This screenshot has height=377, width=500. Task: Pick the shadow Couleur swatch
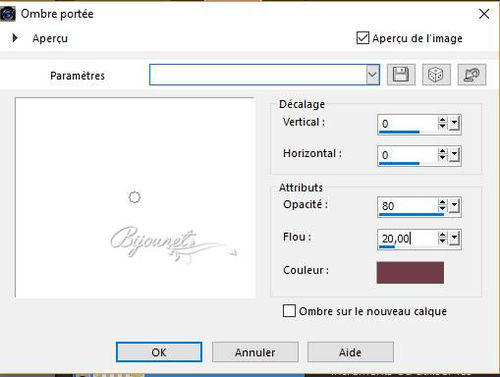(x=410, y=273)
